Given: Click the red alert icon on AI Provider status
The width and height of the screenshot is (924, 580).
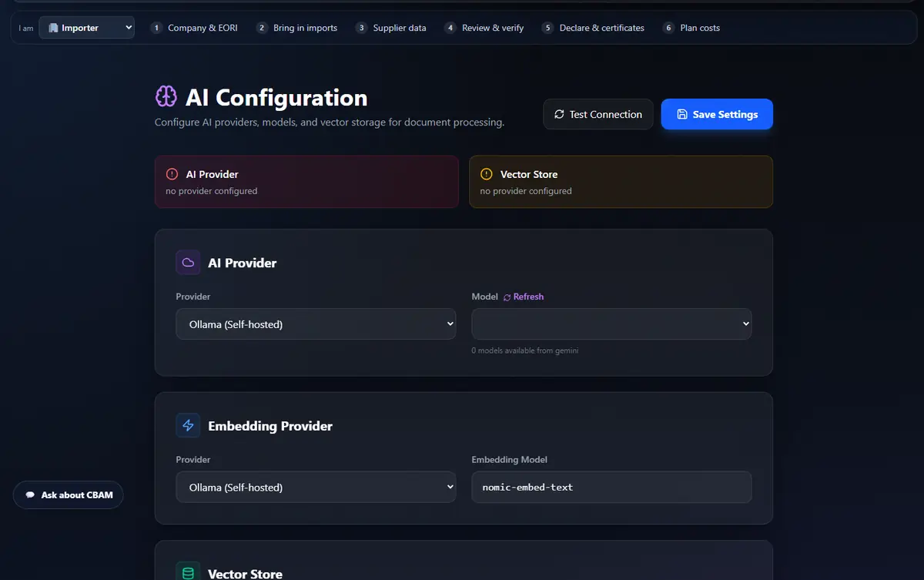Looking at the screenshot, I should (172, 174).
